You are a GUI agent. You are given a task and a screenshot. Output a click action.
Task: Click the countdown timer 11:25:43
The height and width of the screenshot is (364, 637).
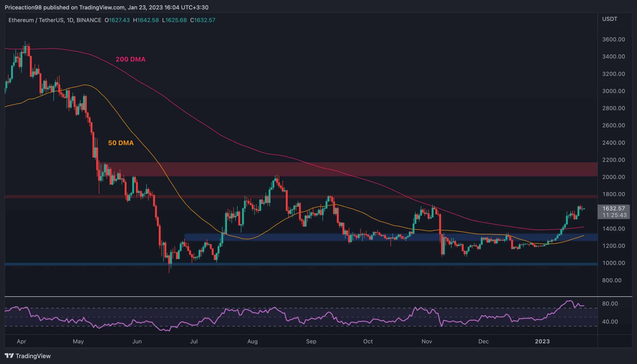[x=614, y=215]
